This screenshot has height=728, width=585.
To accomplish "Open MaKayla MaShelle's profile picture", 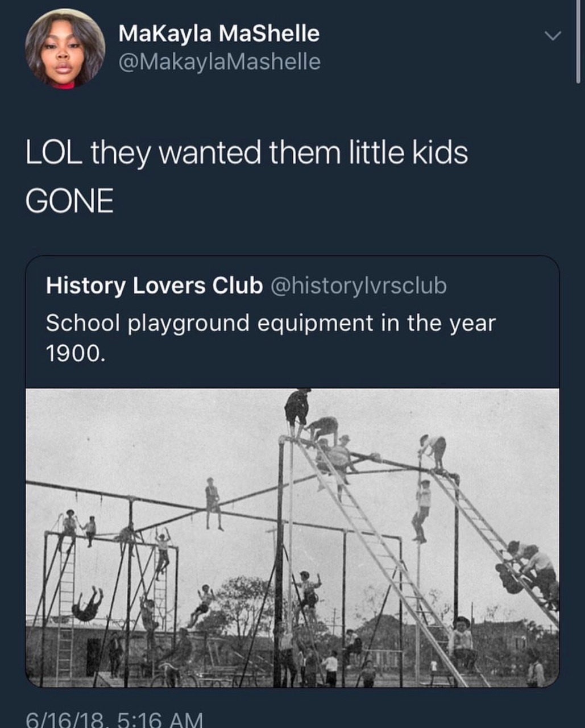I will (x=65, y=49).
